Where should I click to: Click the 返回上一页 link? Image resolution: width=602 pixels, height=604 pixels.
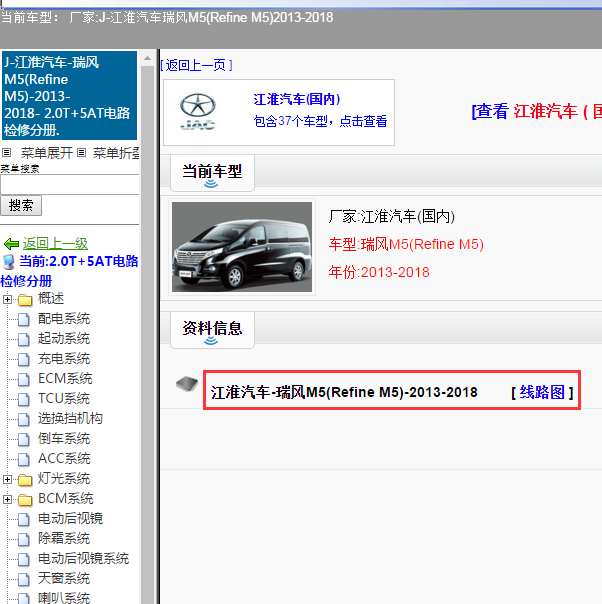click(196, 65)
